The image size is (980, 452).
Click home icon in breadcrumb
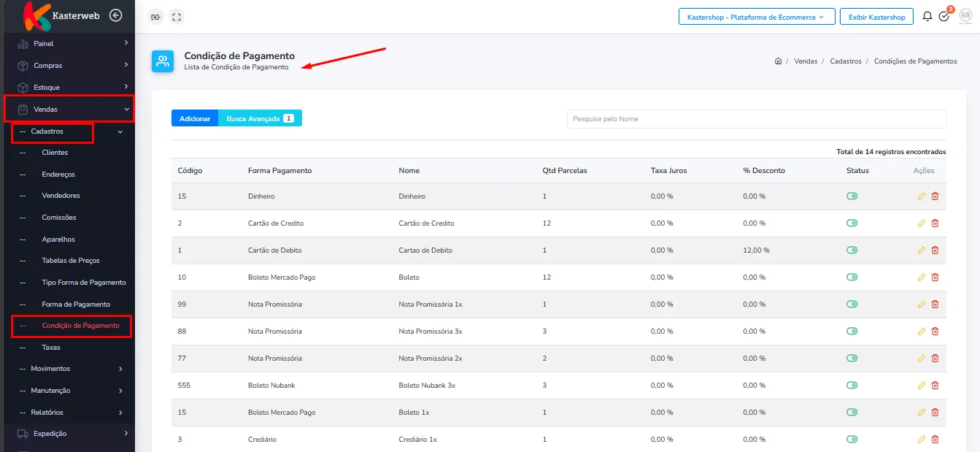[779, 61]
